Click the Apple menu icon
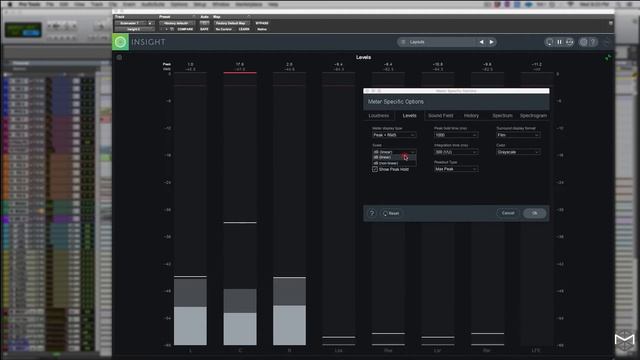 (10, 4)
